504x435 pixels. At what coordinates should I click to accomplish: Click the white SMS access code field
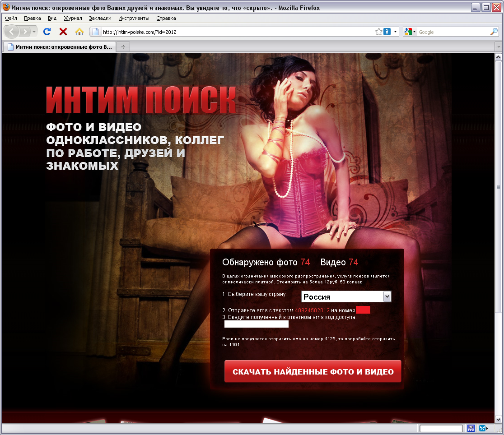pos(257,324)
